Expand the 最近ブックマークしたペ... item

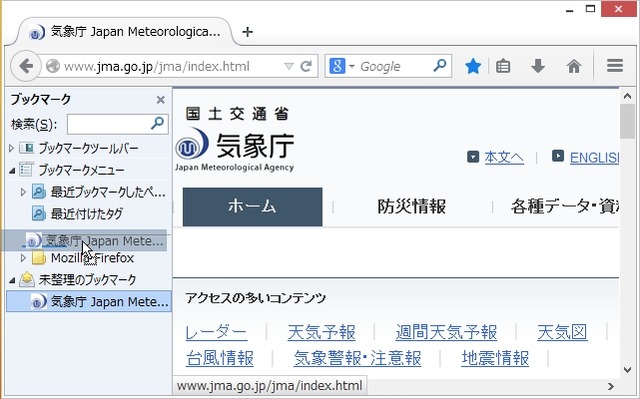tap(23, 192)
